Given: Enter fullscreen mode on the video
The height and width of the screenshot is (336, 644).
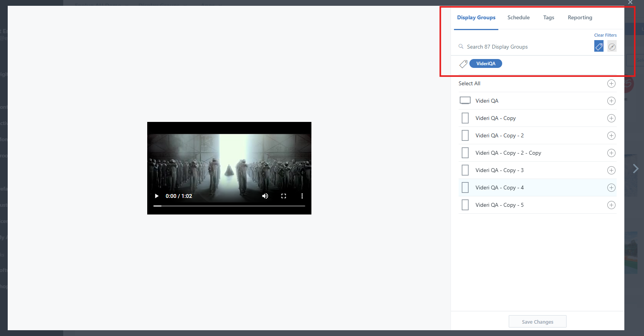Looking at the screenshot, I should click(284, 196).
